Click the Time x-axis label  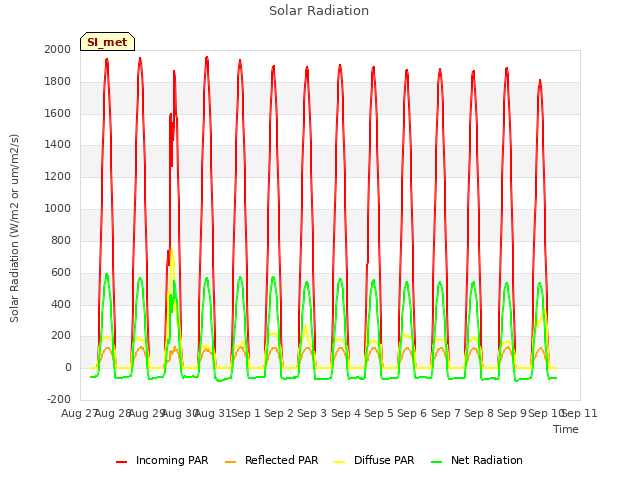[566, 429]
